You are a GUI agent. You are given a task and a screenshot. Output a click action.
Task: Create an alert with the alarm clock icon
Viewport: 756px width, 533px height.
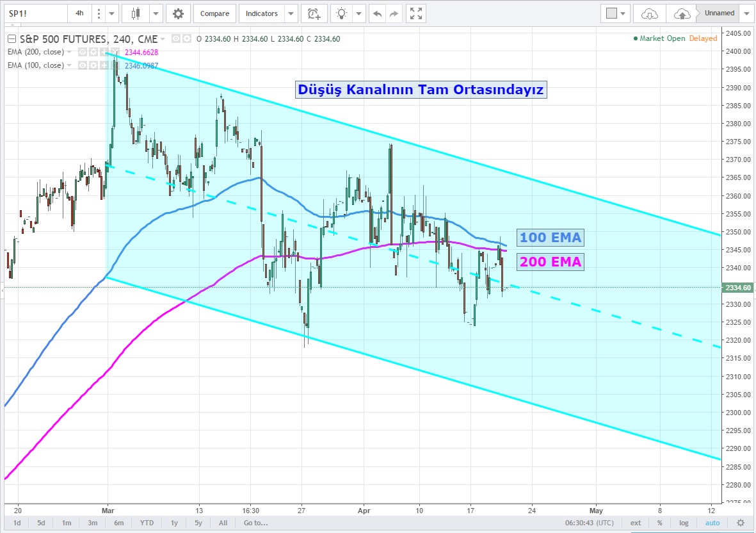pos(313,13)
